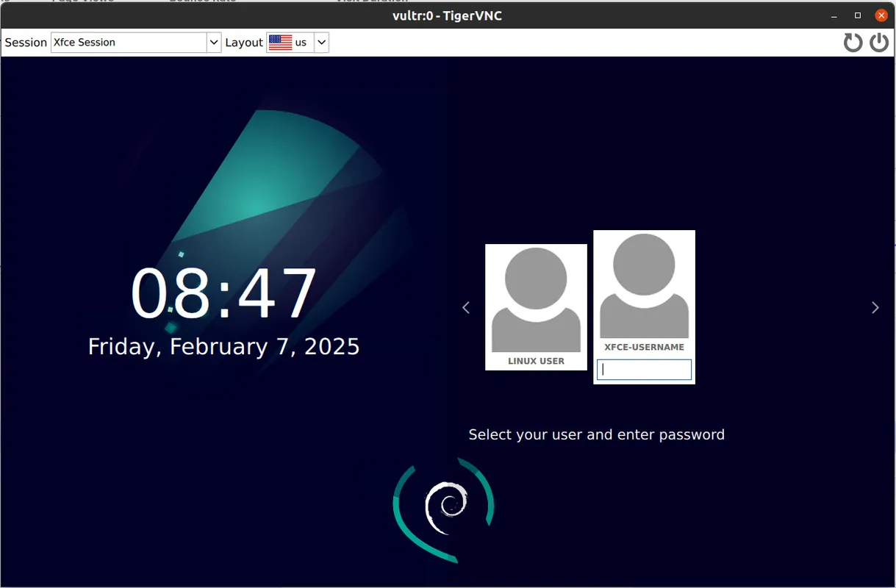
Task: Click the Session label text
Action: (x=26, y=43)
